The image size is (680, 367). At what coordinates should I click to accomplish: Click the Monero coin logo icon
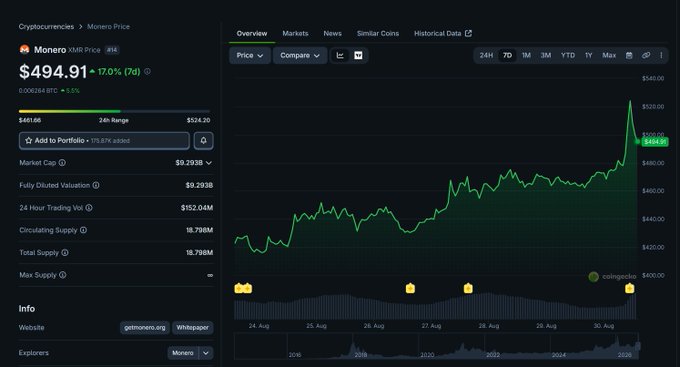pos(24,50)
